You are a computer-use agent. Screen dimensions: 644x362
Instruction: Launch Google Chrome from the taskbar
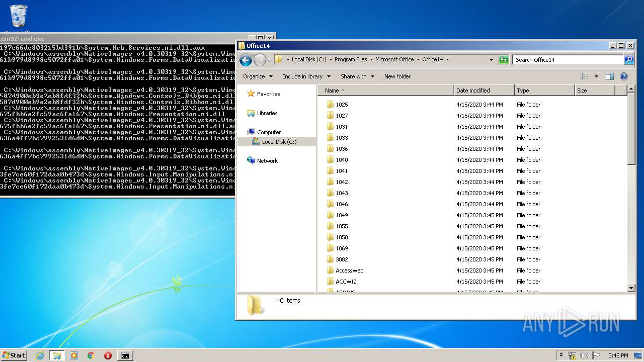coord(91,355)
